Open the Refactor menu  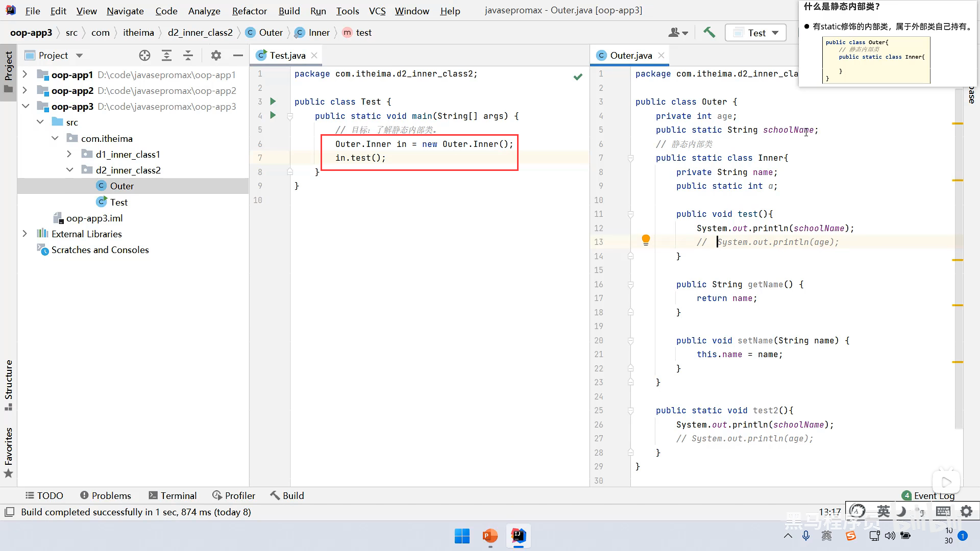[x=249, y=11]
